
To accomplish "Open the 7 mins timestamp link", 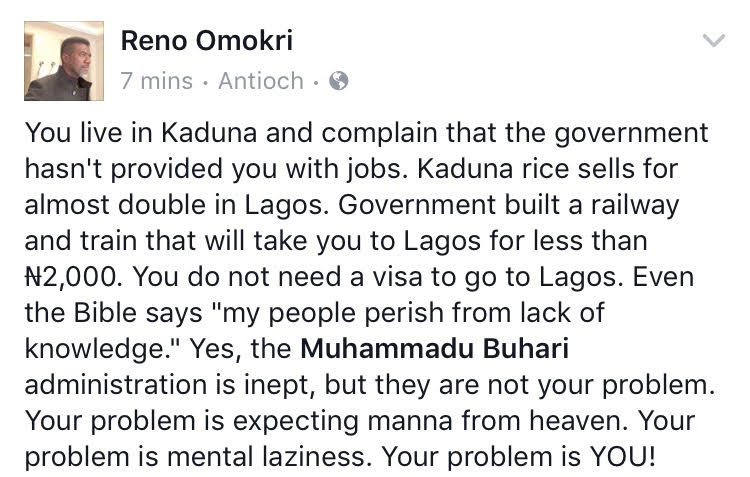I will (156, 82).
